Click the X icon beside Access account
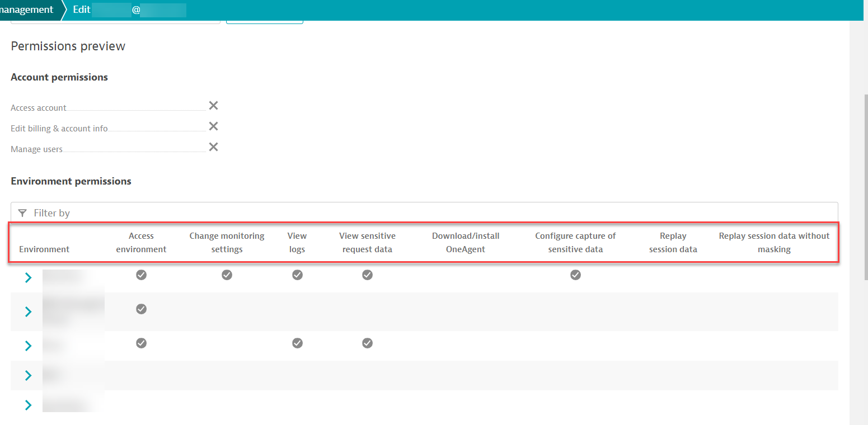868x425 pixels. click(213, 106)
